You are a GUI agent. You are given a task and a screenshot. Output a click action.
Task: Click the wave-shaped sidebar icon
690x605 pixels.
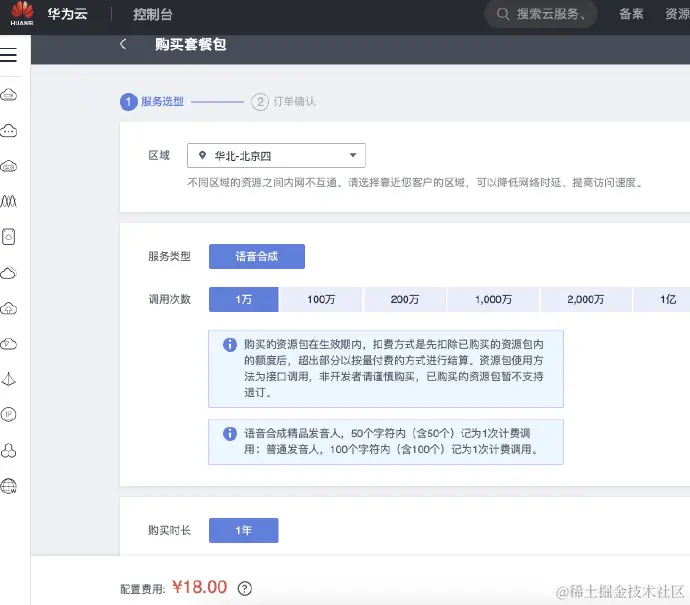(9, 202)
